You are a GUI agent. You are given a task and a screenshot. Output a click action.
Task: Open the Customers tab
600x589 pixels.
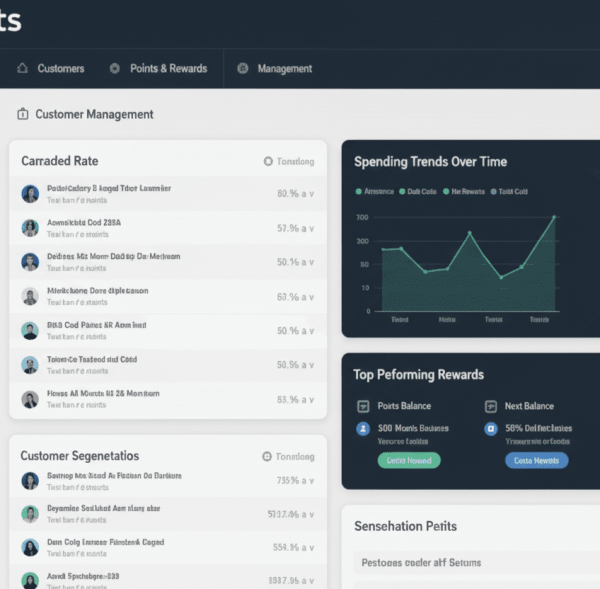click(x=60, y=69)
